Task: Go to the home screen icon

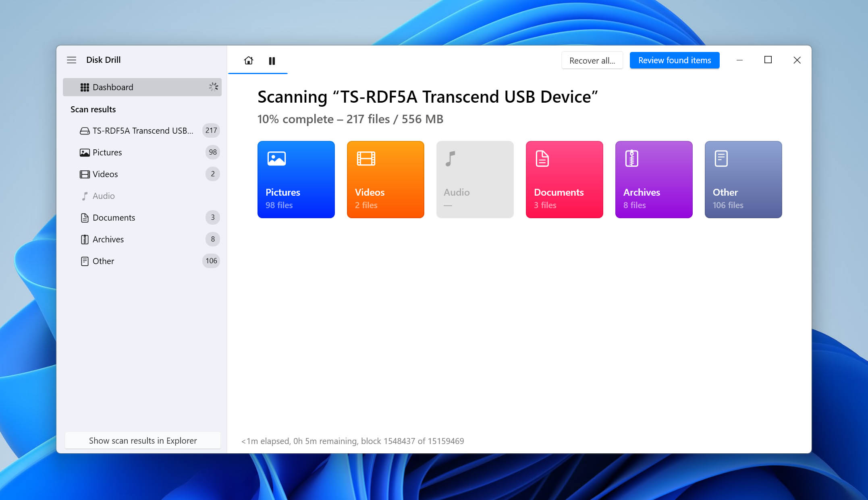Action: click(x=249, y=60)
